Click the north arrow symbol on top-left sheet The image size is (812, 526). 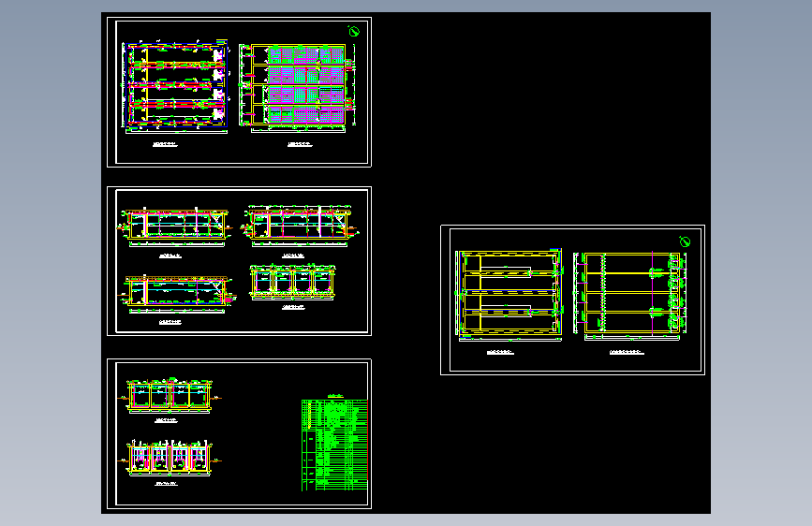(x=354, y=32)
